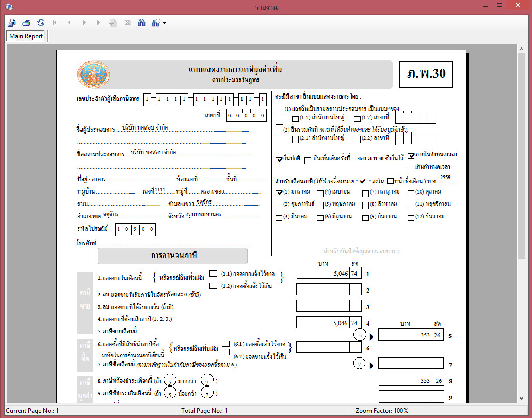
Task: Click the year 2559 text
Action: (445, 177)
